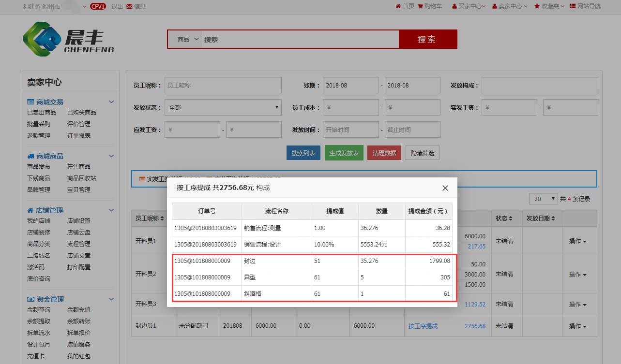Collapse the 店铺管理 sidebar section
The image size is (621, 364).
pyautogui.click(x=111, y=210)
